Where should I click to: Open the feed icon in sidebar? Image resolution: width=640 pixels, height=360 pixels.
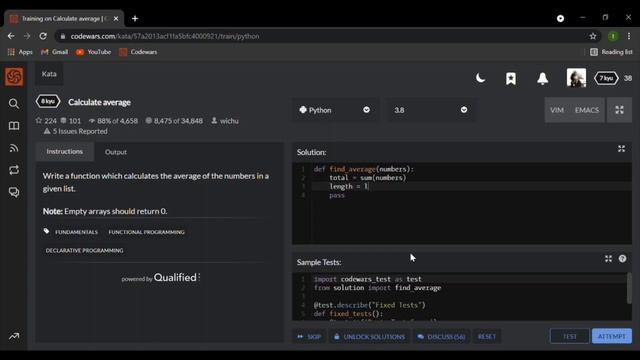[14, 148]
